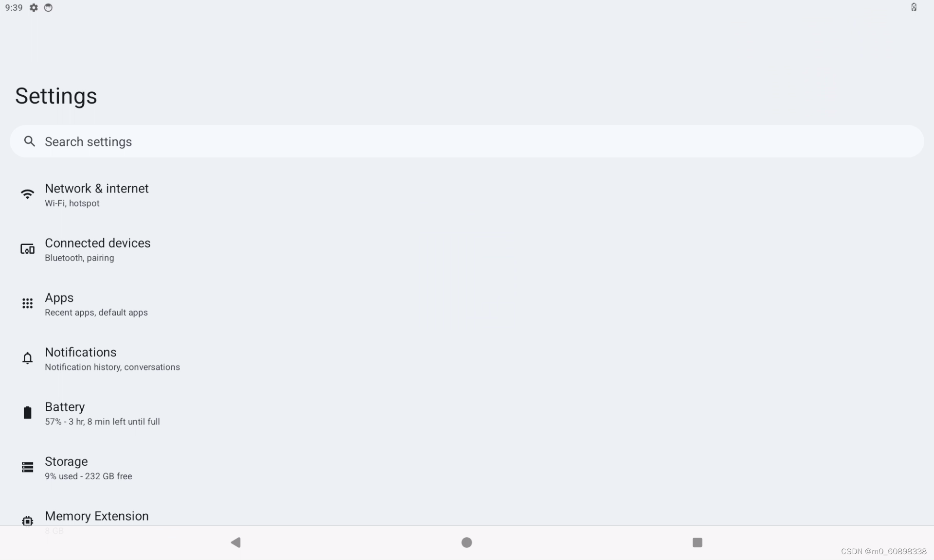
Task: Navigate back using the back arrow
Action: [235, 542]
